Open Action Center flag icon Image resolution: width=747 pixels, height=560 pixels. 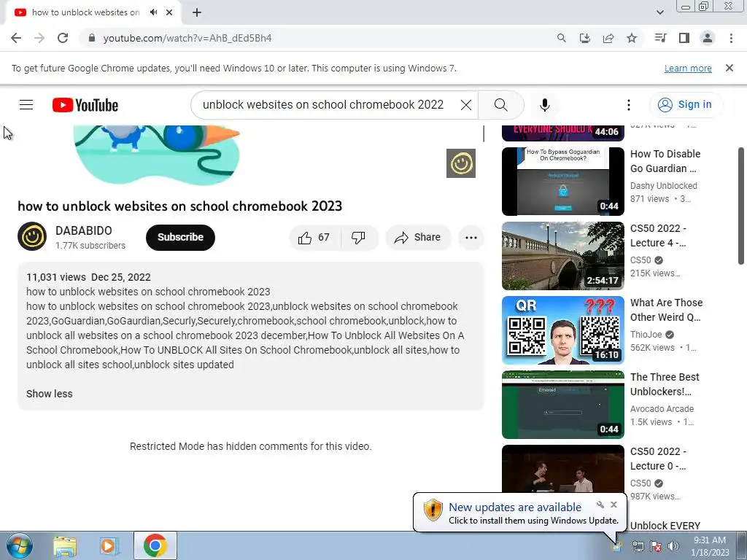click(656, 546)
